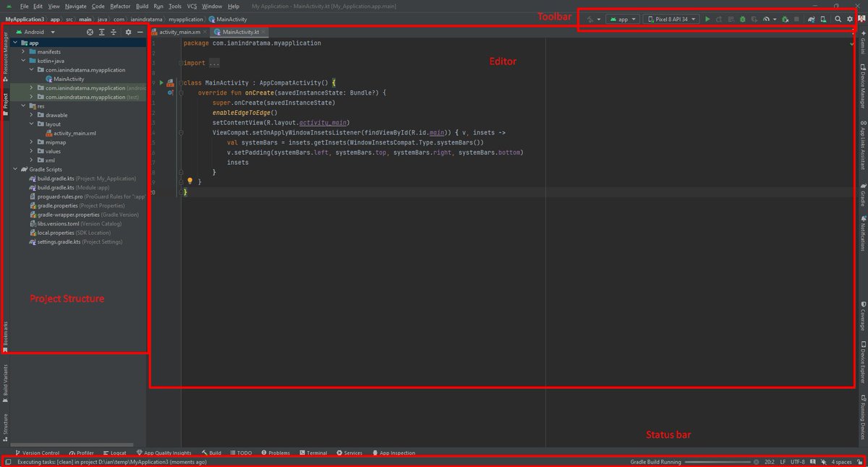Open the Profiler tool window
Image resolution: width=868 pixels, height=467 pixels.
tap(81, 453)
